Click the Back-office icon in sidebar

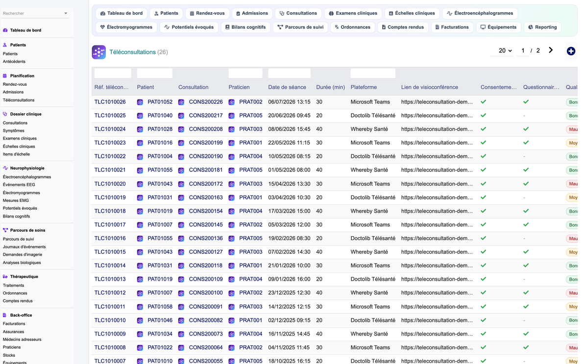pyautogui.click(x=5, y=315)
